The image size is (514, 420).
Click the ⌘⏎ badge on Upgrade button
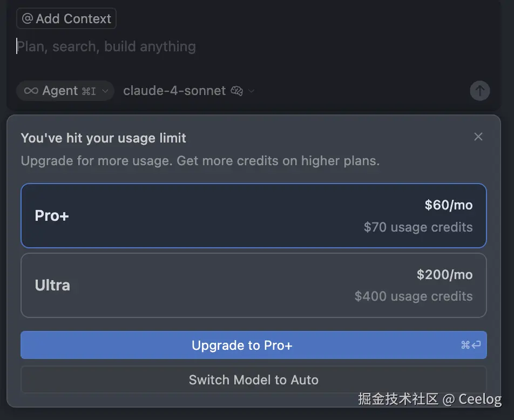coord(470,346)
